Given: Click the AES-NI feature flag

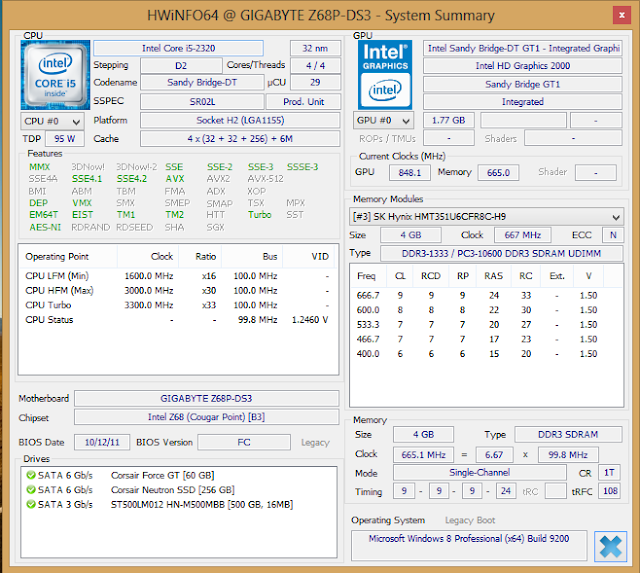Looking at the screenshot, I should (45, 227).
